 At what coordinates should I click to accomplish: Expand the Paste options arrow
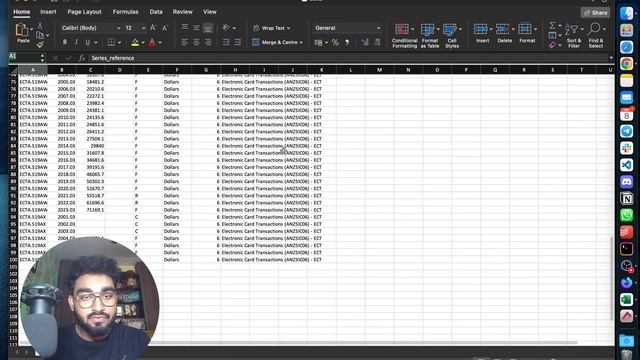pyautogui.click(x=31, y=29)
